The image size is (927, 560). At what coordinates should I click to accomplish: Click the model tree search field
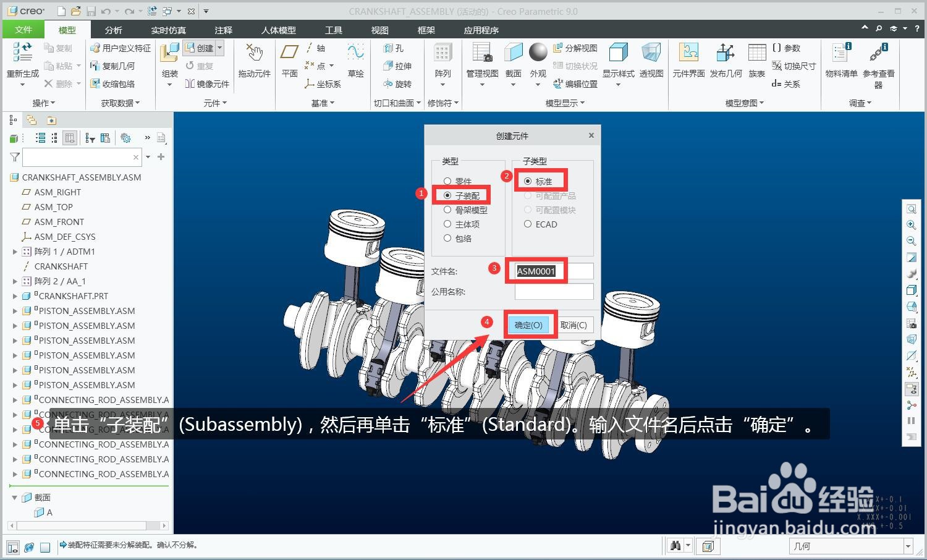[82, 158]
